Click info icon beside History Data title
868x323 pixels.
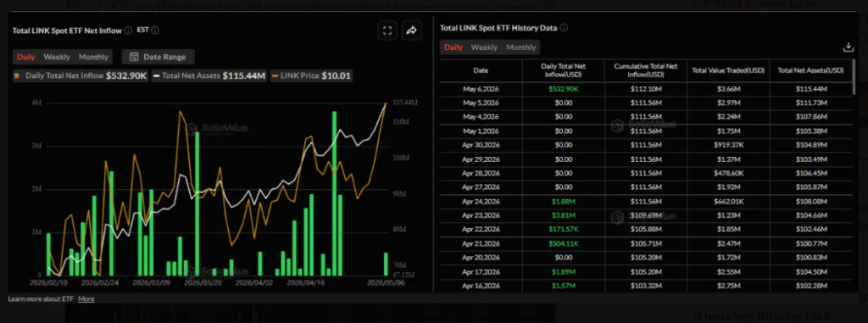click(564, 28)
